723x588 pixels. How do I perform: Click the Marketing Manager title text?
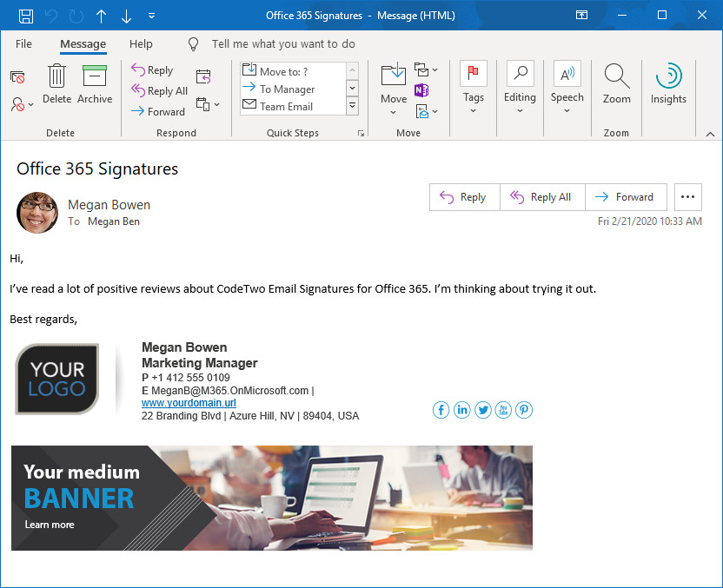(x=200, y=363)
